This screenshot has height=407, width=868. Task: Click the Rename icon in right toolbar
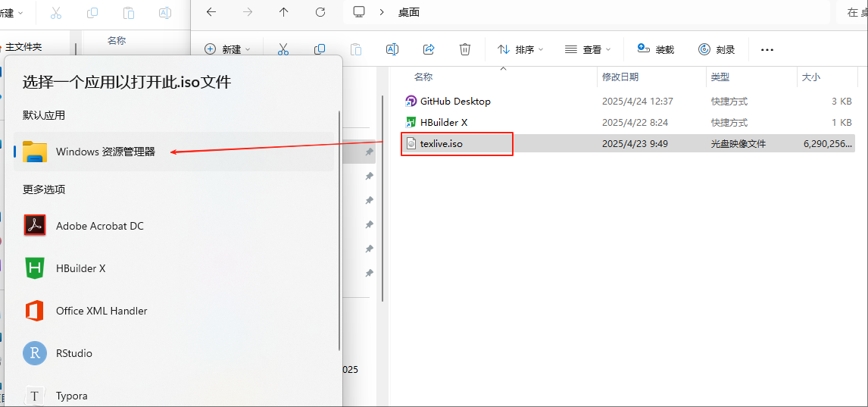click(392, 49)
